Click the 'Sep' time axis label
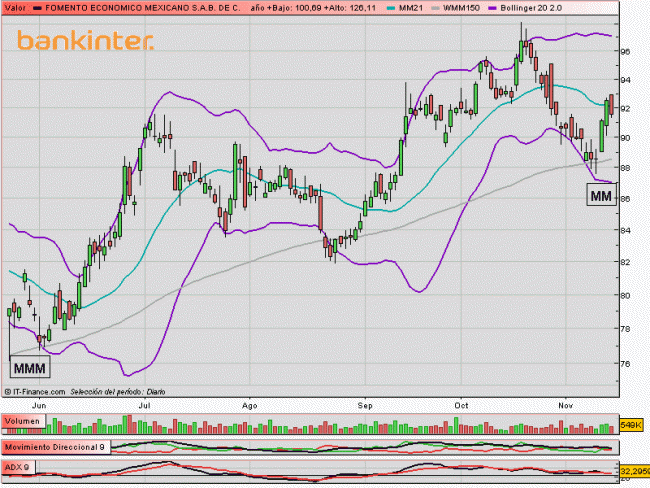 coord(365,405)
